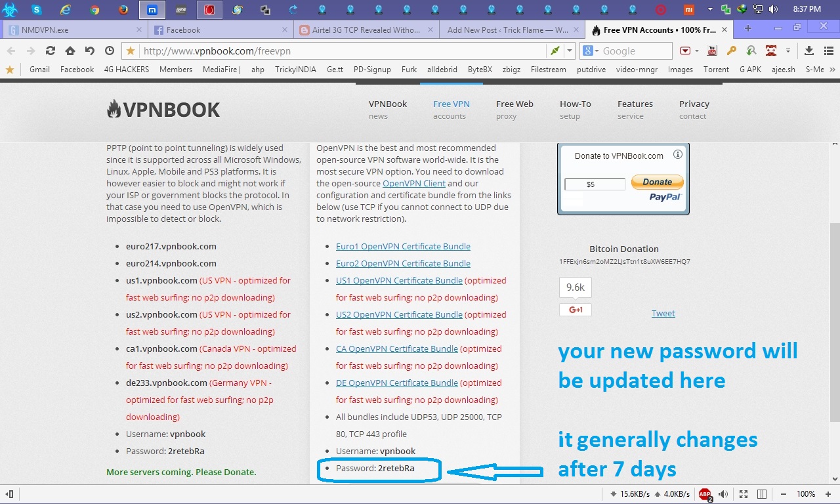Click the donation amount $5 field
Image resolution: width=840 pixels, height=504 pixels.
[x=595, y=184]
